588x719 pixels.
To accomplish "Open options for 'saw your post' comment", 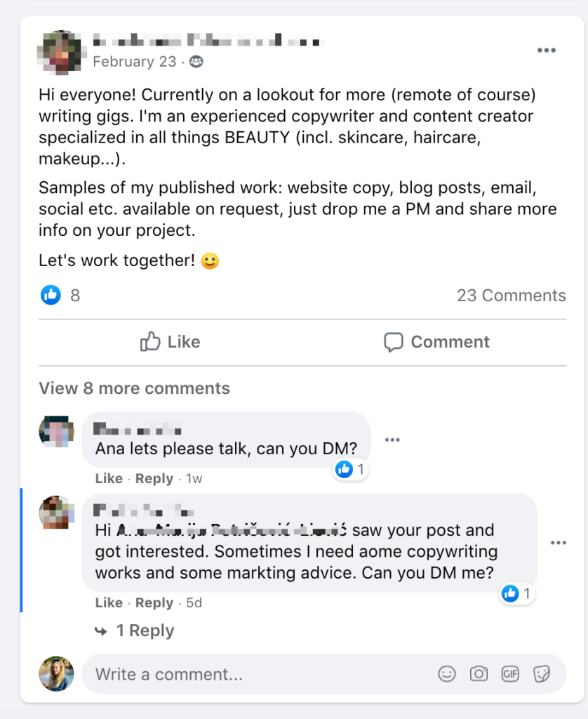I will coord(559,543).
